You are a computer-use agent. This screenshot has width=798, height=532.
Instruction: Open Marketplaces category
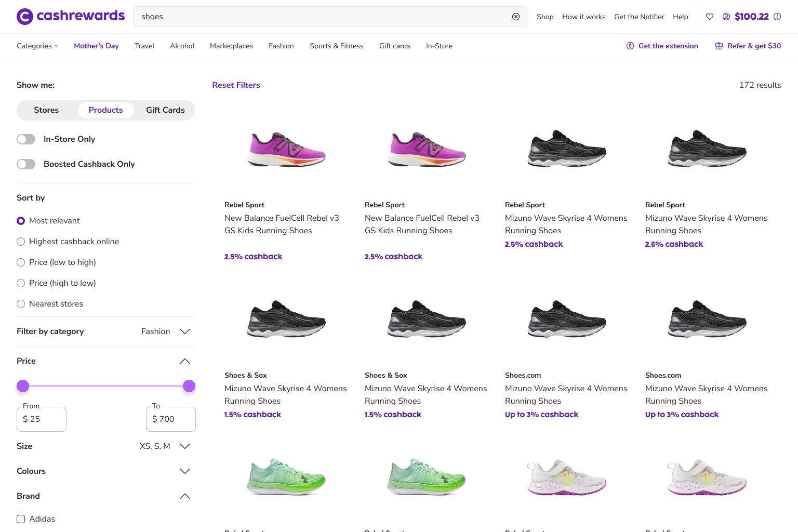point(231,46)
